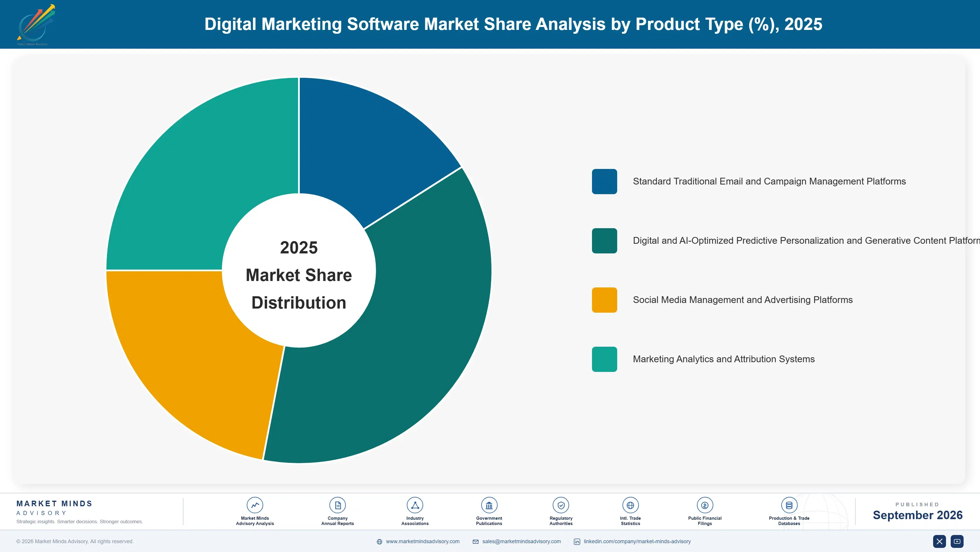Viewport: 980px width, 552px height.
Task: Click the LinkedIn icon in footer
Action: (577, 542)
